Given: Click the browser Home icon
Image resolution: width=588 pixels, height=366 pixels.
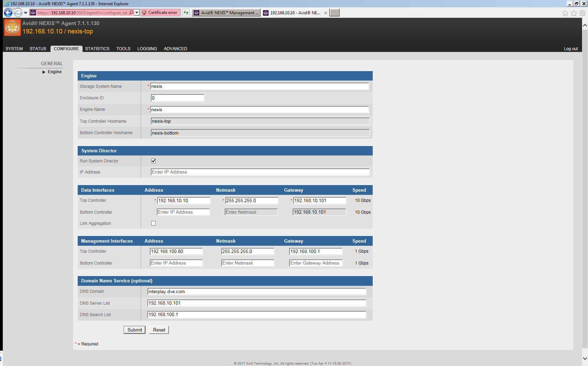Looking at the screenshot, I should coord(565,13).
